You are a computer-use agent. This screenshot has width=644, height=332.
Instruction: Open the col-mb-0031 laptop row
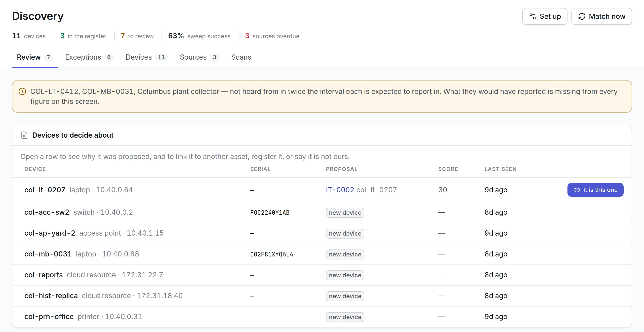point(322,254)
